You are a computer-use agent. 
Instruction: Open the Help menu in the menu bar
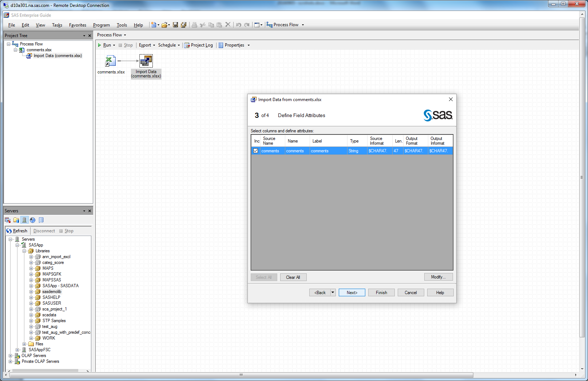pos(138,25)
